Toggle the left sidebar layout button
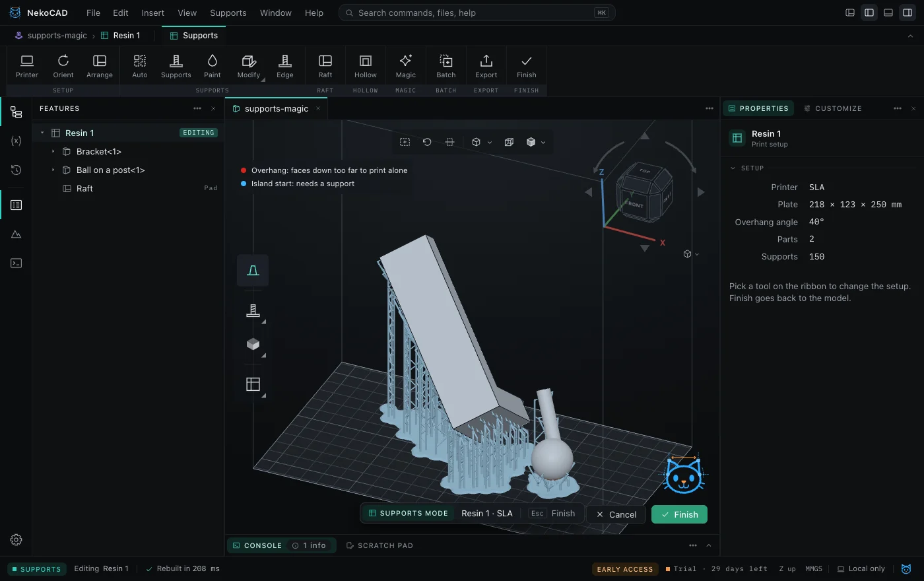Viewport: 924px width, 581px height. [x=869, y=13]
